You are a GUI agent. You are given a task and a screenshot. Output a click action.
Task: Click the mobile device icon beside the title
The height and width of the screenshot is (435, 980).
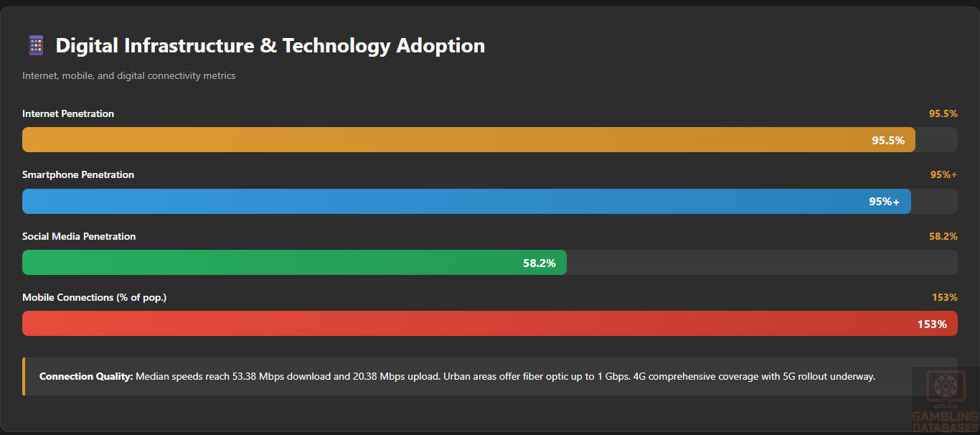36,46
